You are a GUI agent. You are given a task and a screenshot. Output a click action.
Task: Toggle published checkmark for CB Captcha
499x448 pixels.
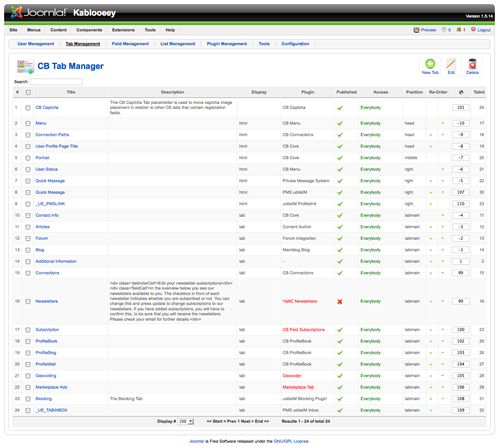340,108
